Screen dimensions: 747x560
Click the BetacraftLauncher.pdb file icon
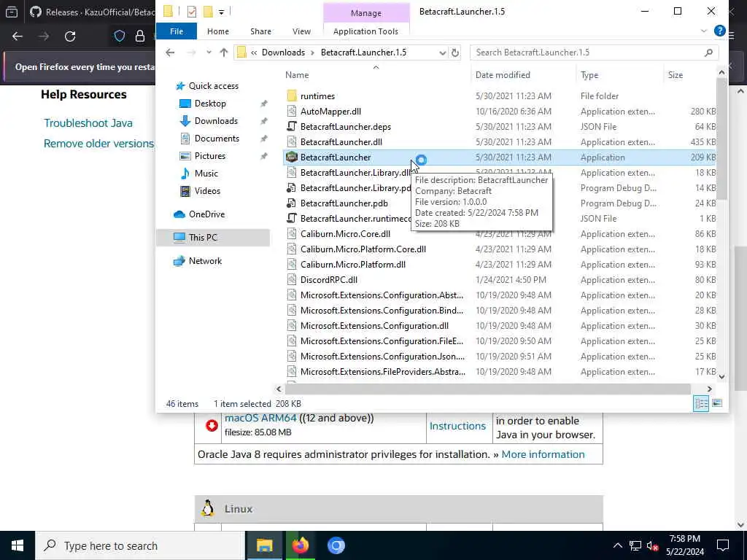tap(292, 203)
